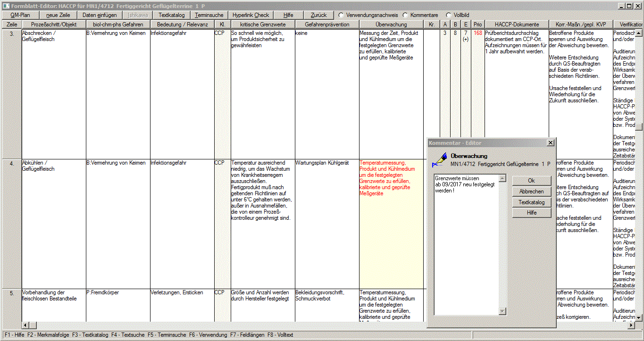Image resolution: width=644 pixels, height=341 pixels.
Task: Click column header Zeile
Action: (12, 25)
